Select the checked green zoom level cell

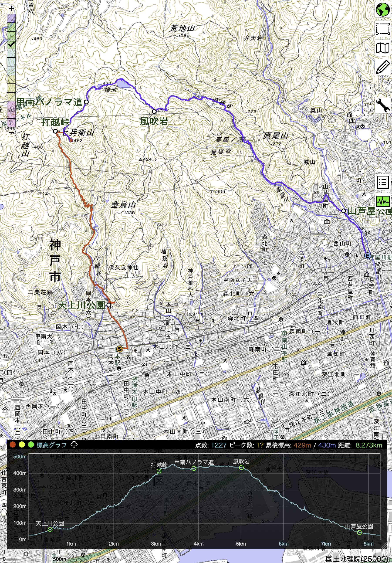(x=11, y=44)
